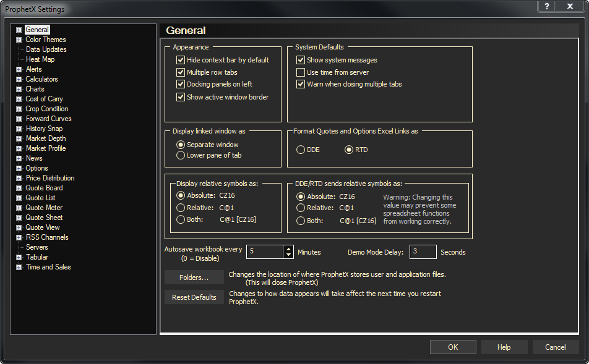Expand the History Snap node
Viewport: 589px width, 364px height.
[19, 129]
